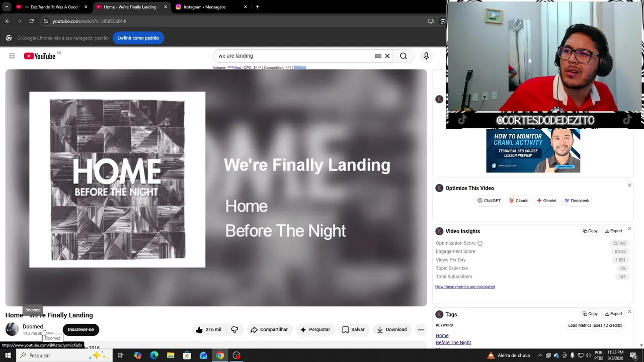Viewport: 644px width, 362px height.
Task: Open File Explorer from the taskbar
Action: tap(171, 355)
